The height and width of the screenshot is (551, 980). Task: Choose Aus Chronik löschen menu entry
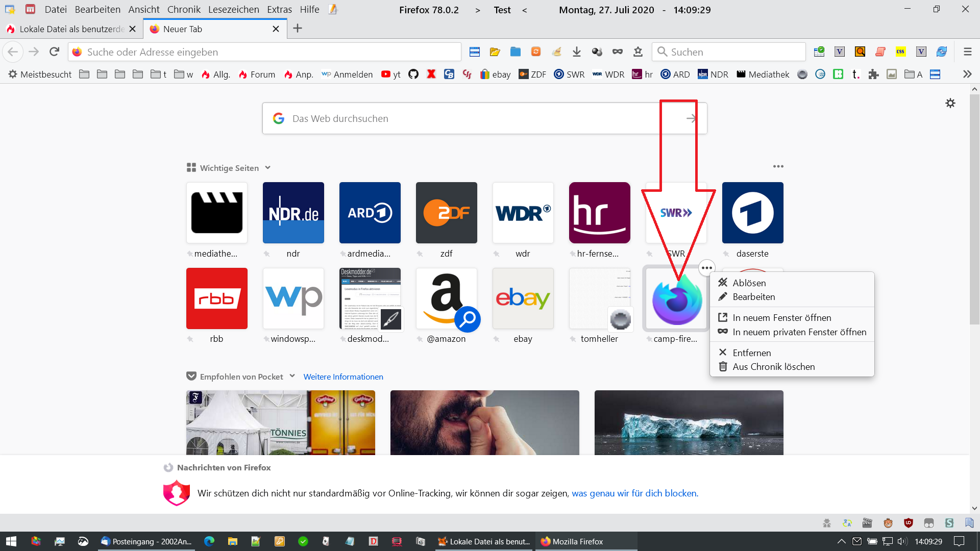point(773,367)
